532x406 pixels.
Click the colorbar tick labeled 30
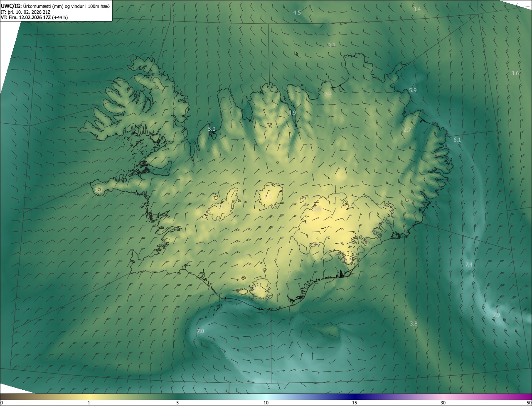pos(443,403)
